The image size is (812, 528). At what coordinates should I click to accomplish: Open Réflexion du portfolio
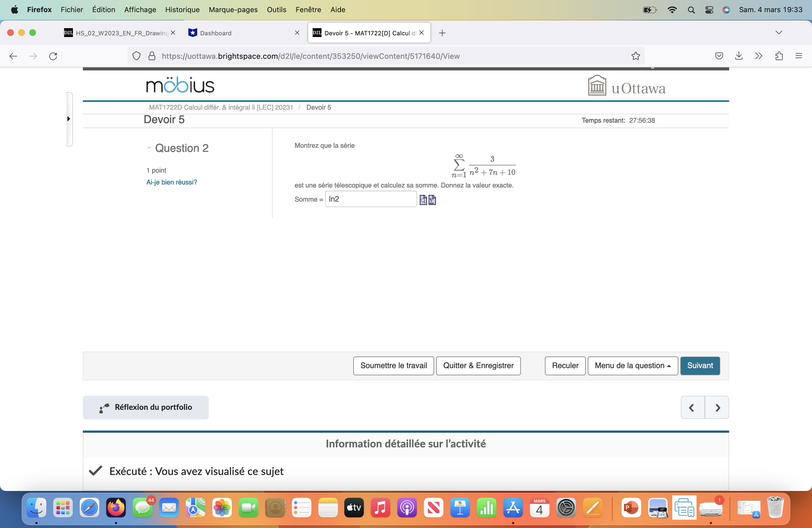[x=146, y=407]
